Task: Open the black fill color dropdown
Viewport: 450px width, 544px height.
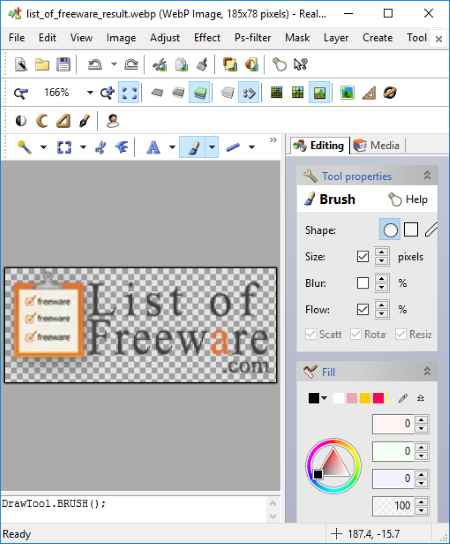Action: tap(324, 398)
